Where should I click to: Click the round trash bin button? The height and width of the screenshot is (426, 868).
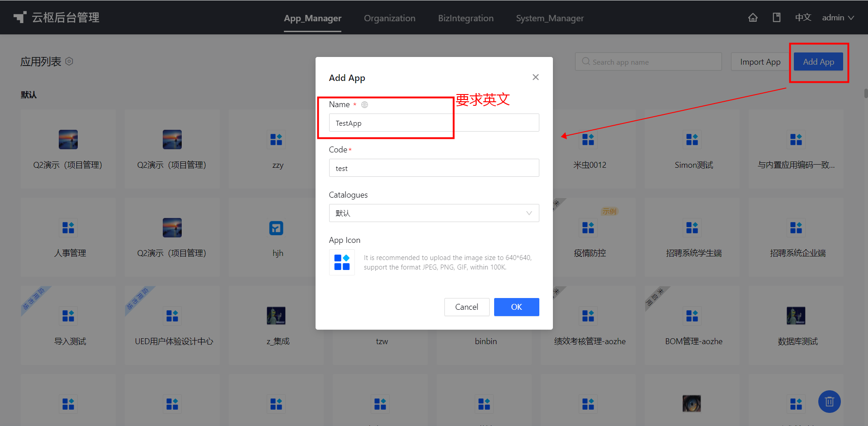tap(829, 402)
